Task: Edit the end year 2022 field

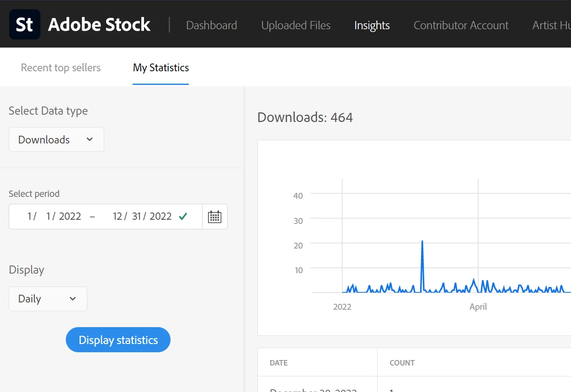Action: tap(160, 217)
